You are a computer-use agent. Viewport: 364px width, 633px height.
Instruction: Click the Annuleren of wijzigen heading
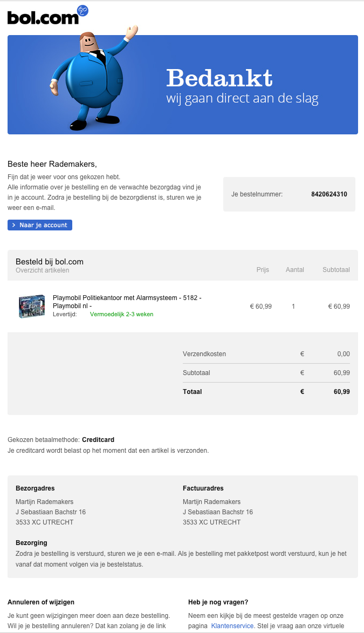[x=41, y=602]
